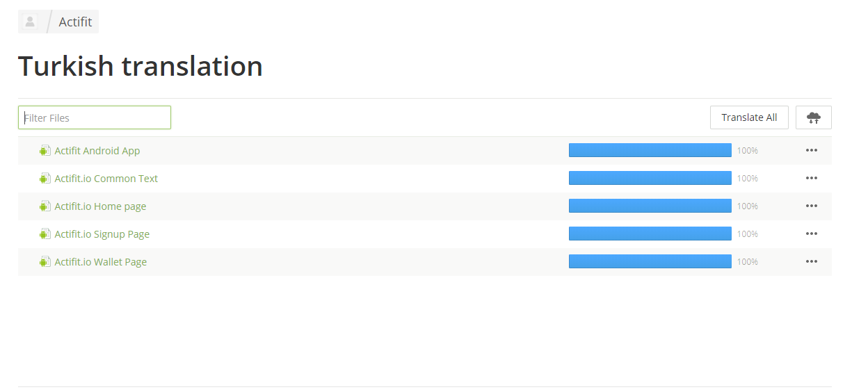Click the Android file icon beside Actifit.io Wallet Page

tap(45, 262)
